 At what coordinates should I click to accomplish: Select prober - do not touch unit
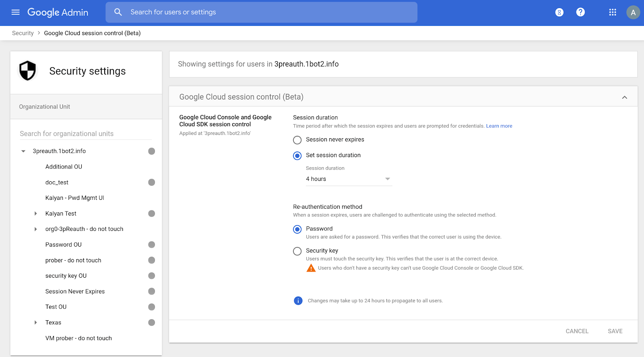73,260
